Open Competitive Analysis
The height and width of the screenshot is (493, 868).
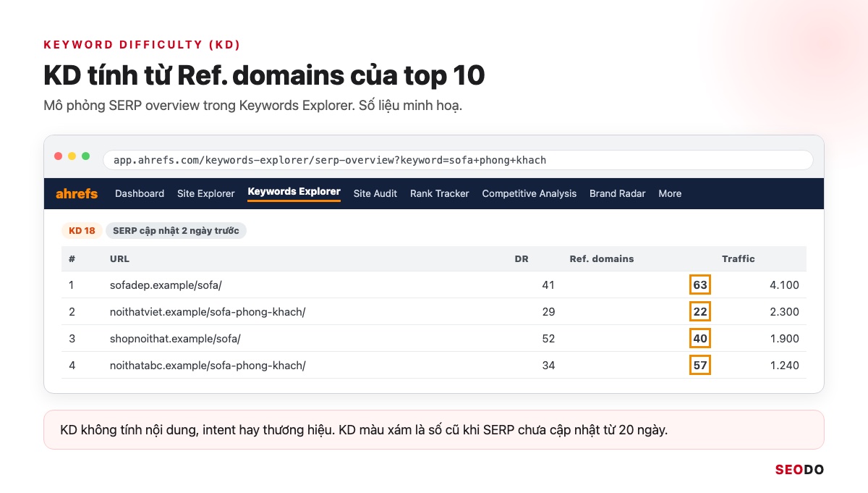pyautogui.click(x=529, y=193)
